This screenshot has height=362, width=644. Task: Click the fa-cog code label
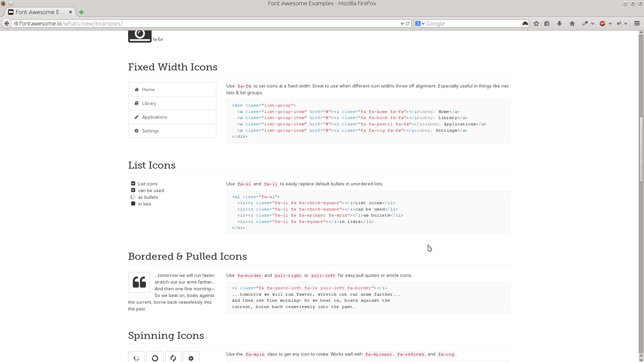click(446, 354)
